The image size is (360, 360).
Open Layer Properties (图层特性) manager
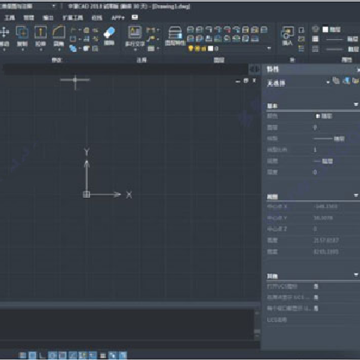tap(175, 35)
